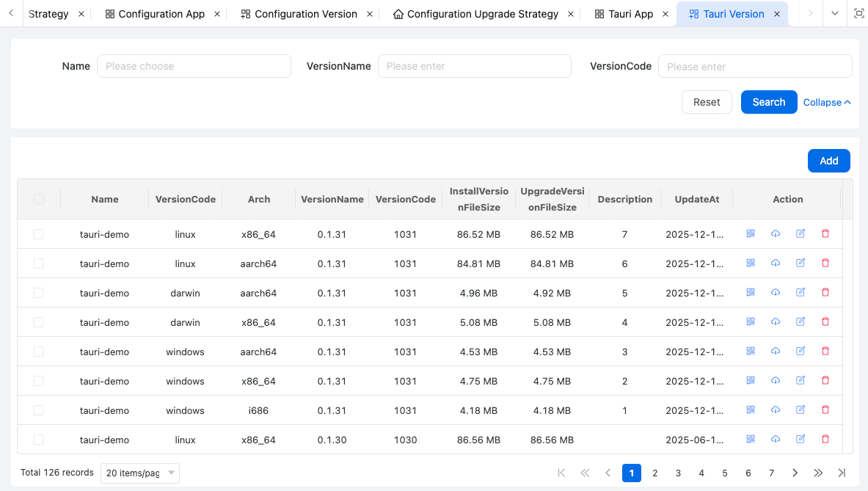
Task: Open the items per page selector
Action: click(x=140, y=473)
